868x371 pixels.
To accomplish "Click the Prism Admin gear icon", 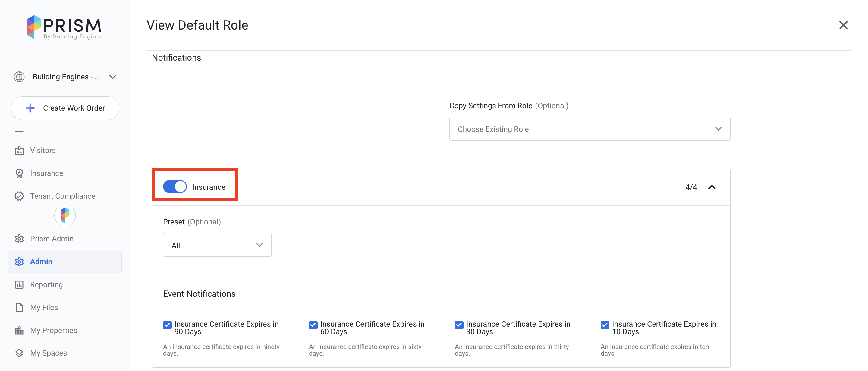I will tap(19, 239).
